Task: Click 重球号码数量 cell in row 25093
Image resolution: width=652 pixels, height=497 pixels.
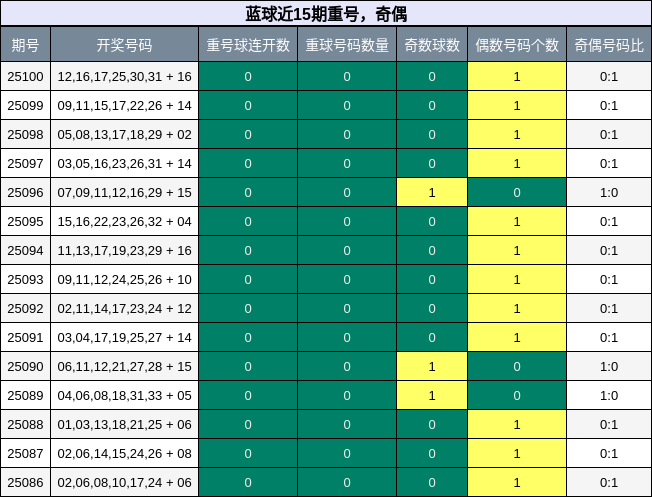Action: point(347,279)
